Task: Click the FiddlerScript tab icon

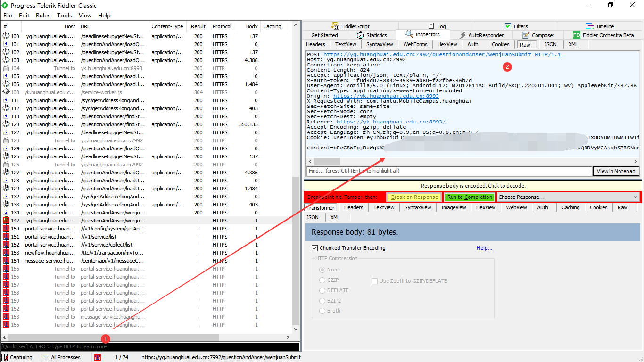Action: 335,26
